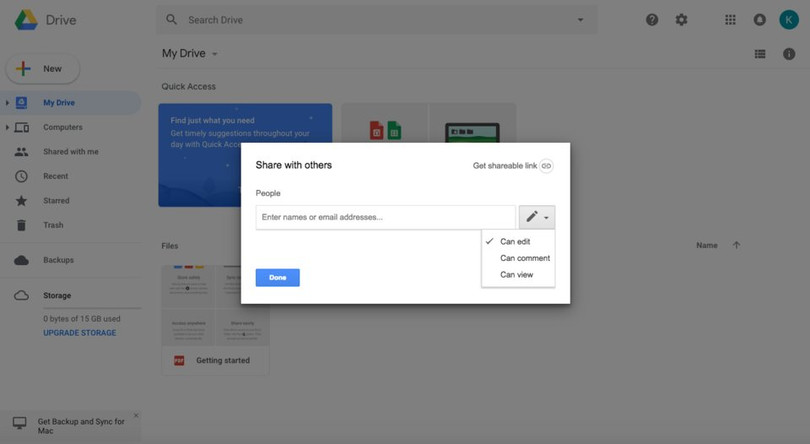
Task: Click the notifications bell icon
Action: tap(759, 20)
